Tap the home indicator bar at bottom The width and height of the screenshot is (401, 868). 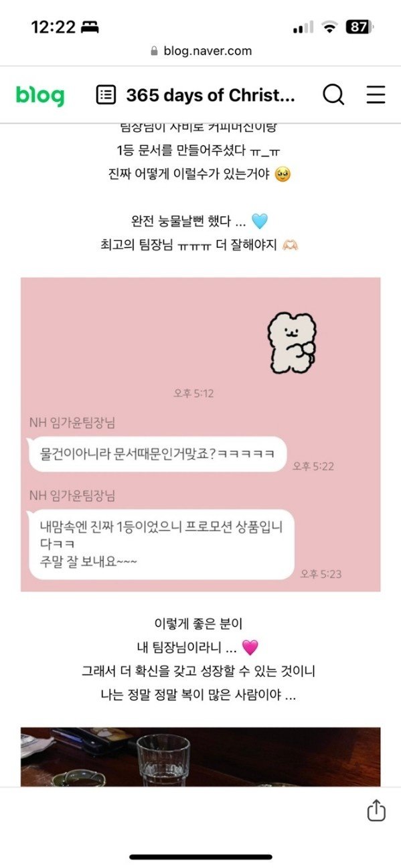coord(201,857)
